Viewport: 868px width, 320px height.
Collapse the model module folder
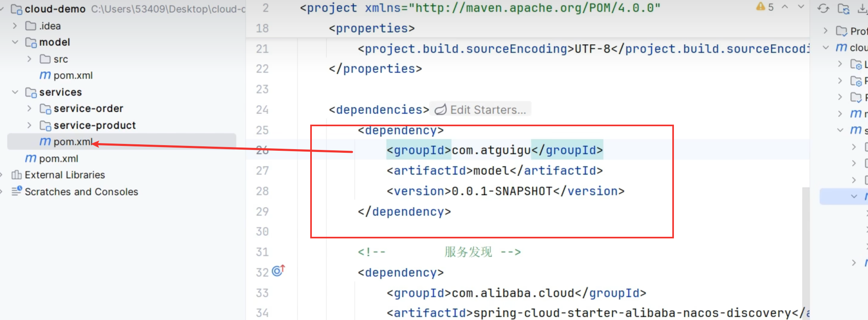tap(15, 42)
